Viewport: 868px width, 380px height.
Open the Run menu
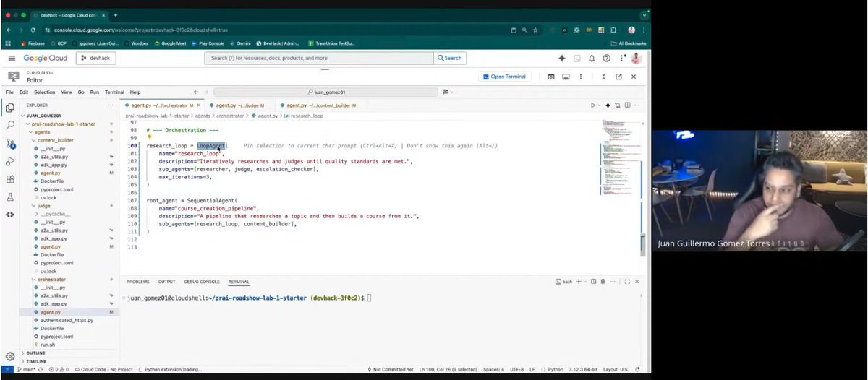pyautogui.click(x=95, y=92)
